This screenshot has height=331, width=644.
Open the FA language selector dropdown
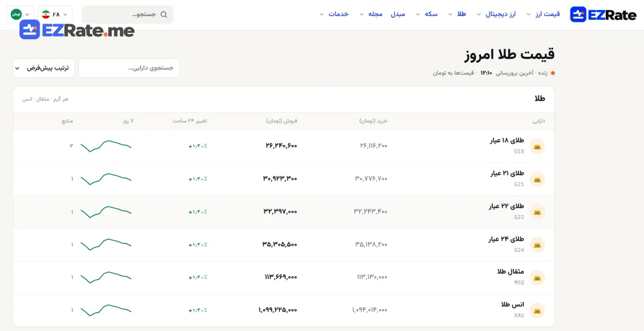tap(55, 14)
